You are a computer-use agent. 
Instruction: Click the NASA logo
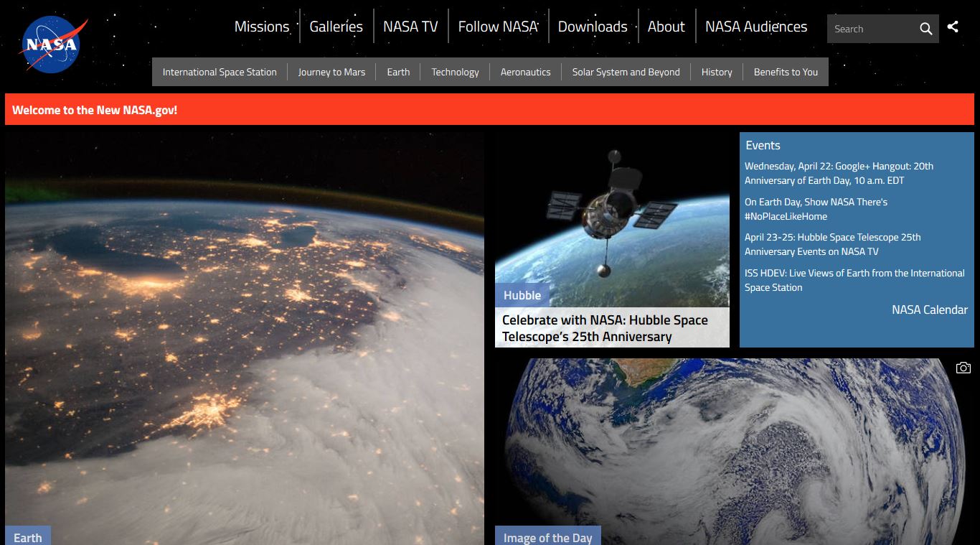click(x=52, y=45)
